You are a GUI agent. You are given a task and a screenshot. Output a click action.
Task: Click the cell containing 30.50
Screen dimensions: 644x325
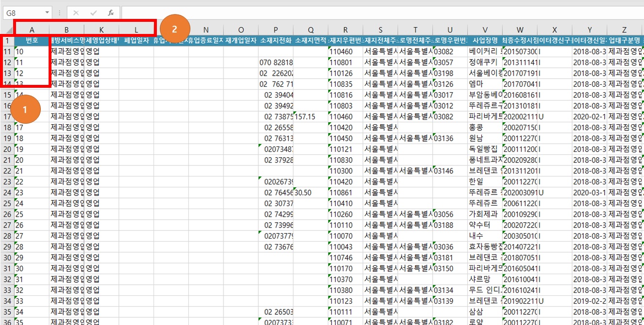coord(311,192)
